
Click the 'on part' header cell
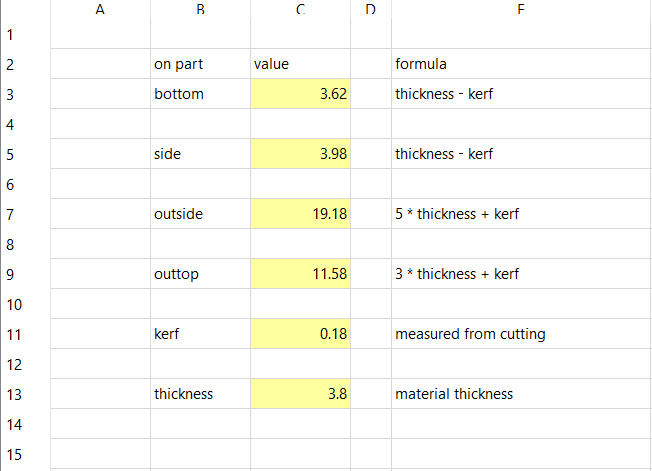click(x=200, y=64)
